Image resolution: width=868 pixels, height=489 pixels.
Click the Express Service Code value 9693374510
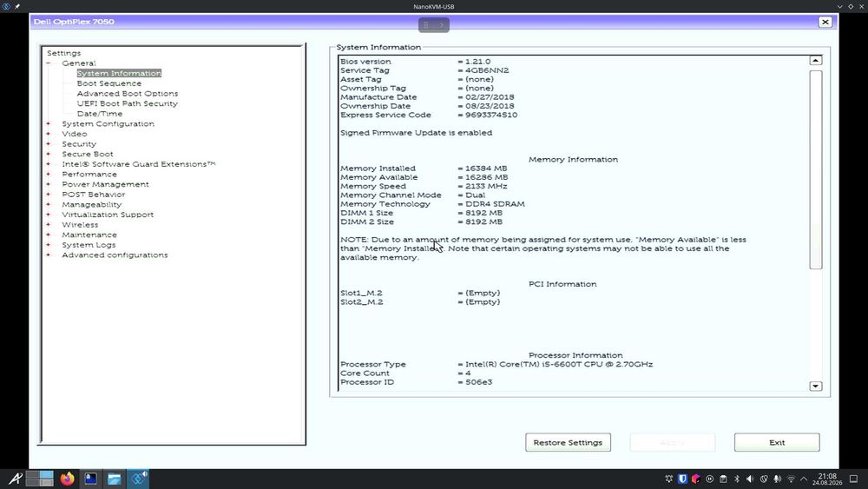coord(491,116)
